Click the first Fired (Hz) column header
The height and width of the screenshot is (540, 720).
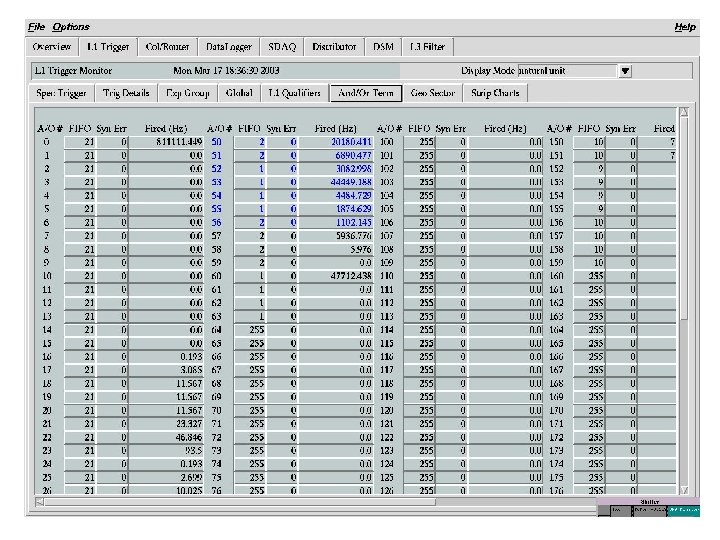click(x=166, y=129)
